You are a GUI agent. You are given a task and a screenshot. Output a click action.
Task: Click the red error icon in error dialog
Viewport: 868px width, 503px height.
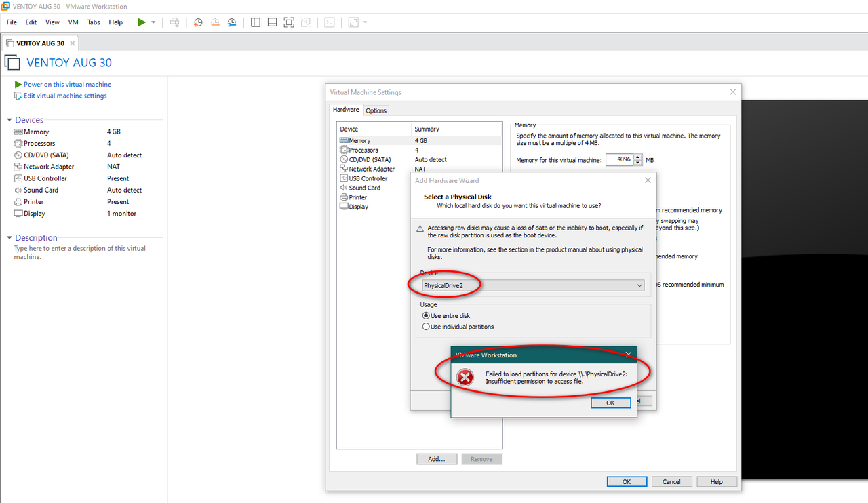pos(465,378)
